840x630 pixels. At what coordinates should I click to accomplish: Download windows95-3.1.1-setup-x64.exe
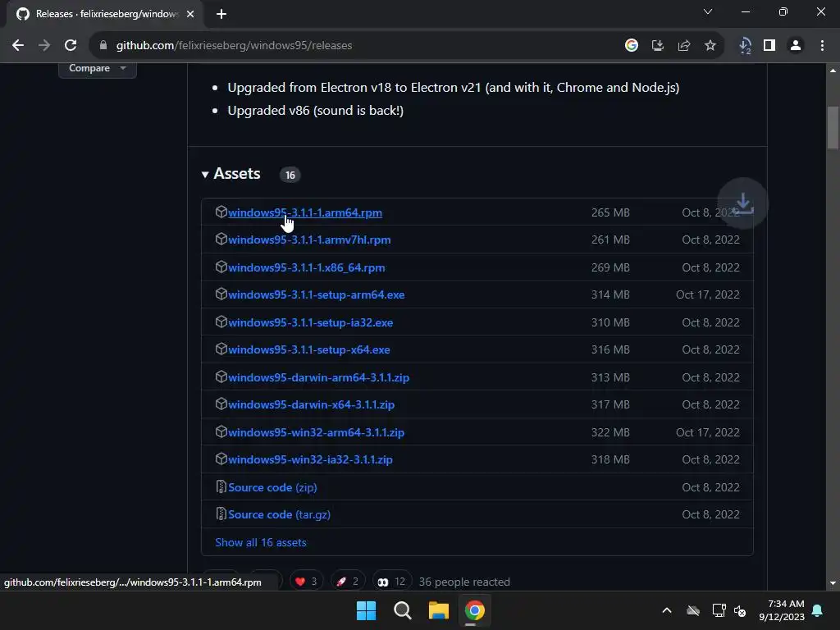point(309,349)
